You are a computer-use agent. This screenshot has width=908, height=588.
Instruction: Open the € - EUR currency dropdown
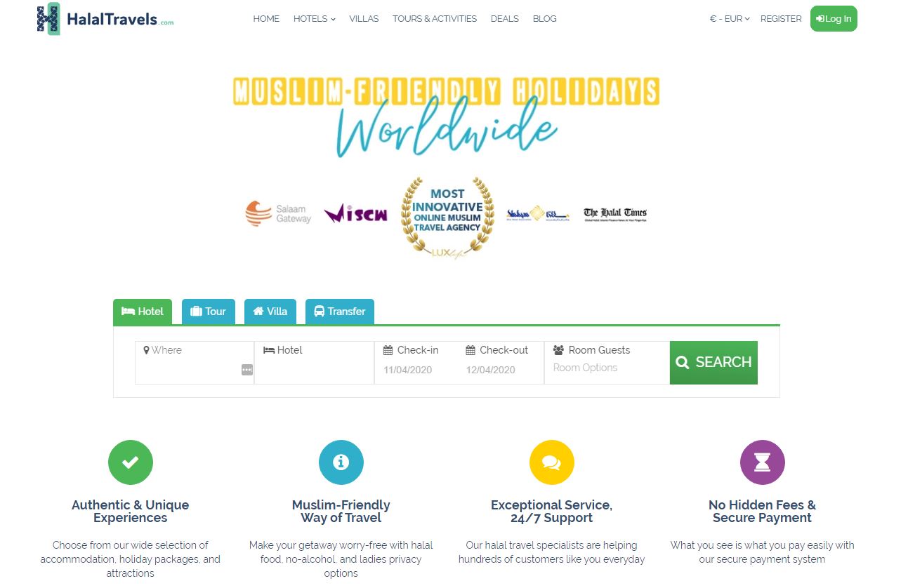point(730,19)
